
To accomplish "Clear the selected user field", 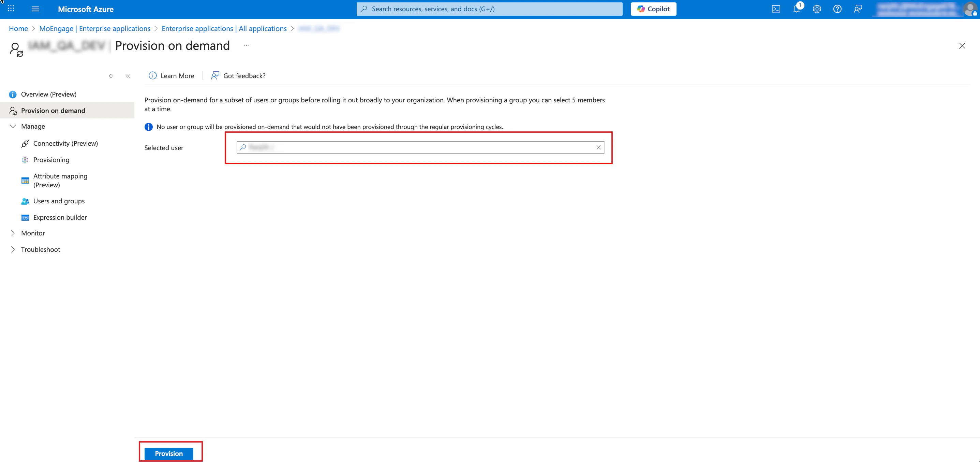I will [x=598, y=148].
